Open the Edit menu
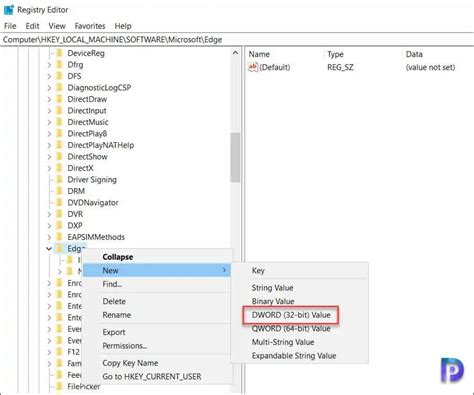474x395 pixels. [x=32, y=26]
